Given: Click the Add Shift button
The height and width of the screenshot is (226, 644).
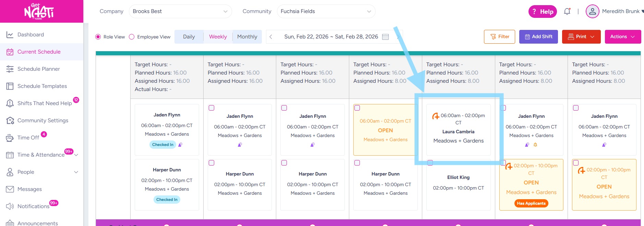Looking at the screenshot, I should [538, 37].
